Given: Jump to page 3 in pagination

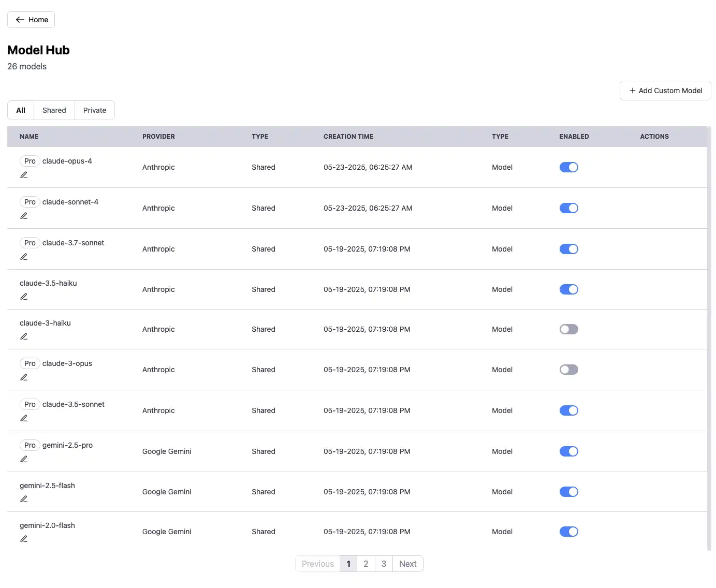Looking at the screenshot, I should [384, 564].
